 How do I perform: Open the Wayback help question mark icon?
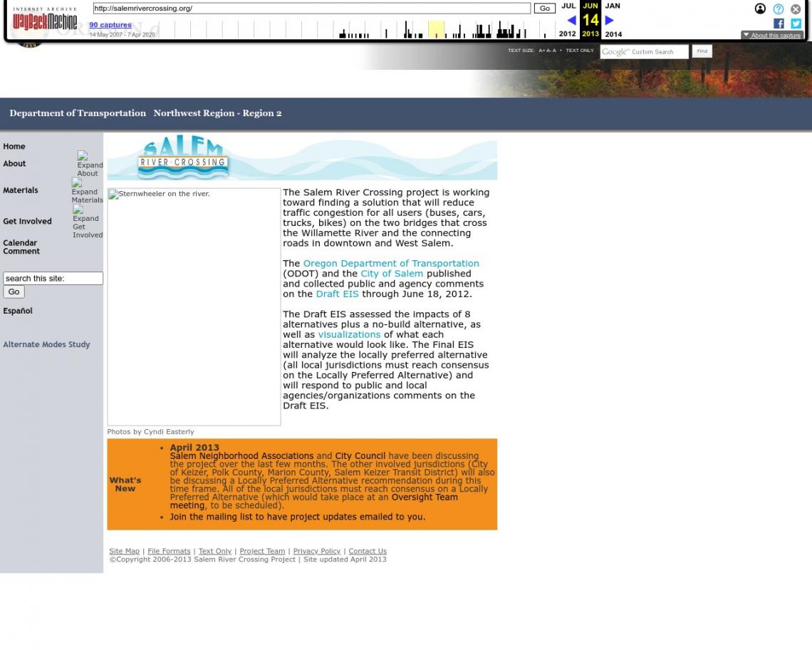(x=778, y=9)
